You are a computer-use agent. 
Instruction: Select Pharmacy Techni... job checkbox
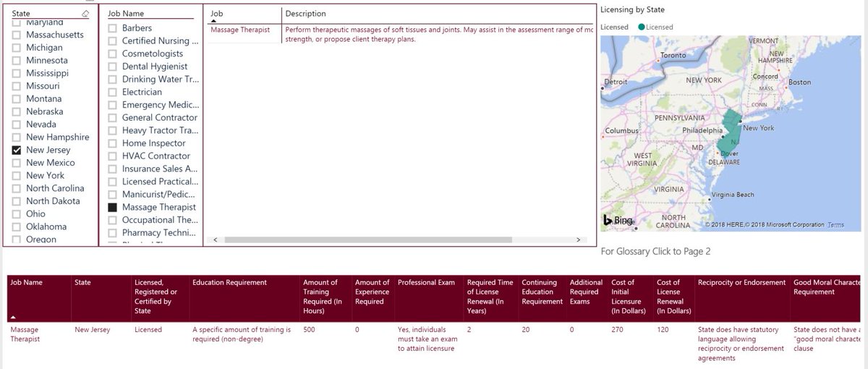[x=112, y=233]
